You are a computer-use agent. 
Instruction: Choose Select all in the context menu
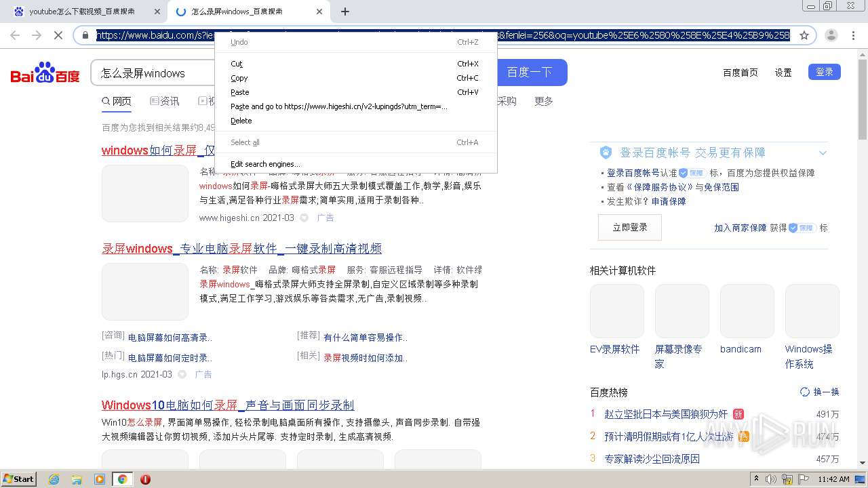(x=356, y=142)
